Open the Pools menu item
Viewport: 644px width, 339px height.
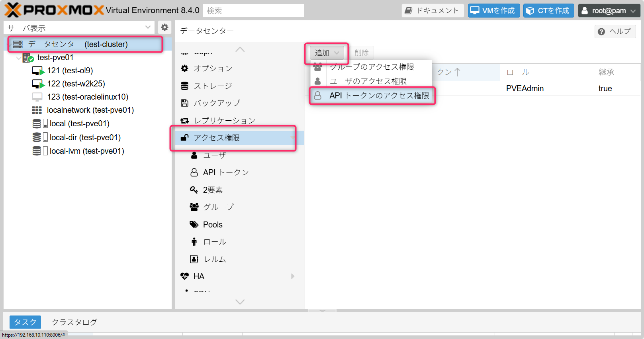coord(240,225)
